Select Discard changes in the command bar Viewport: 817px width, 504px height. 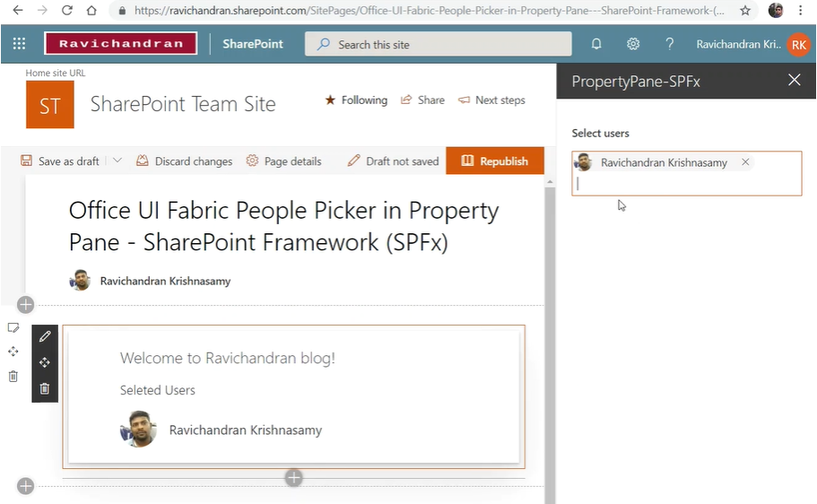(x=184, y=161)
